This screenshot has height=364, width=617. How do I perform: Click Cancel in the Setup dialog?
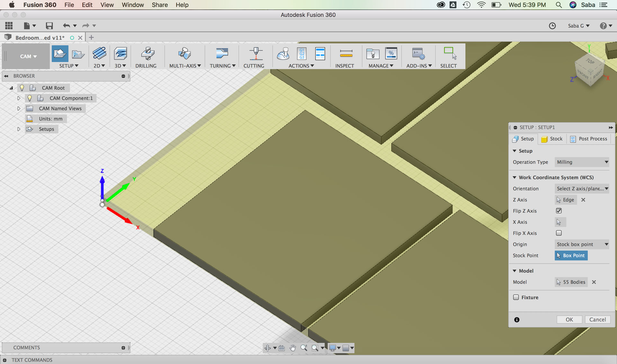(597, 319)
